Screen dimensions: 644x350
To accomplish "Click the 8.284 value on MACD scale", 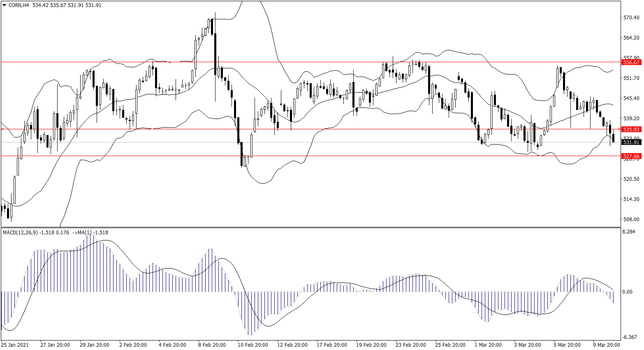I will pos(629,232).
